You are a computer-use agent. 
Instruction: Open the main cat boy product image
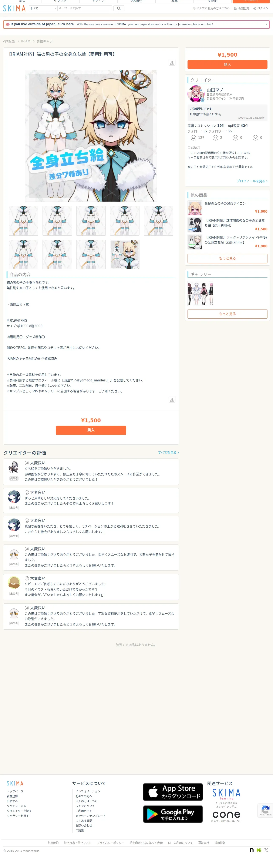(91, 136)
